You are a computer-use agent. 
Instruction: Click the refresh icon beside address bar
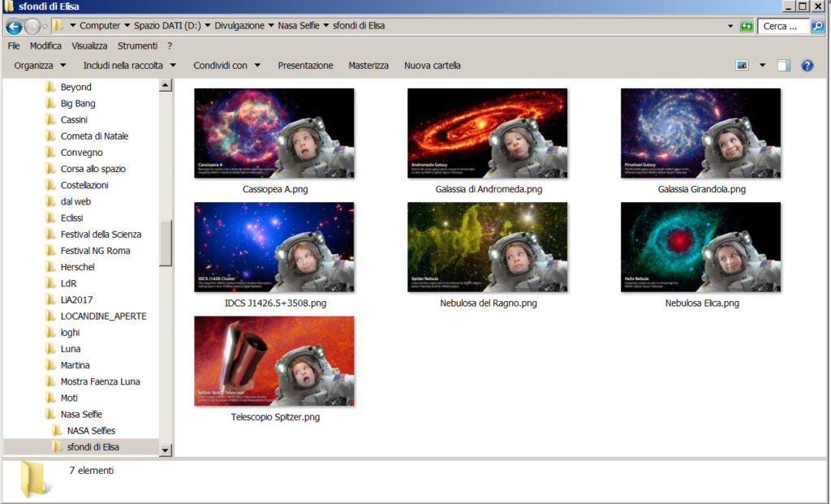tap(746, 26)
